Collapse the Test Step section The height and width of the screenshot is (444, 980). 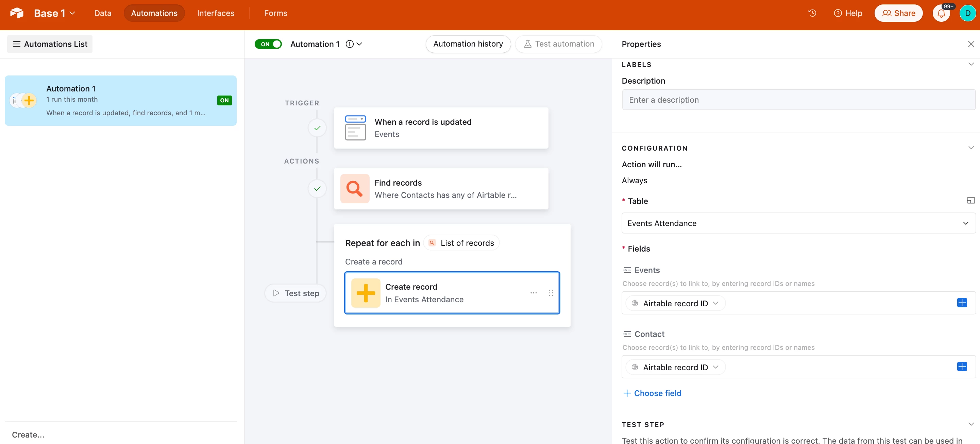pos(971,424)
